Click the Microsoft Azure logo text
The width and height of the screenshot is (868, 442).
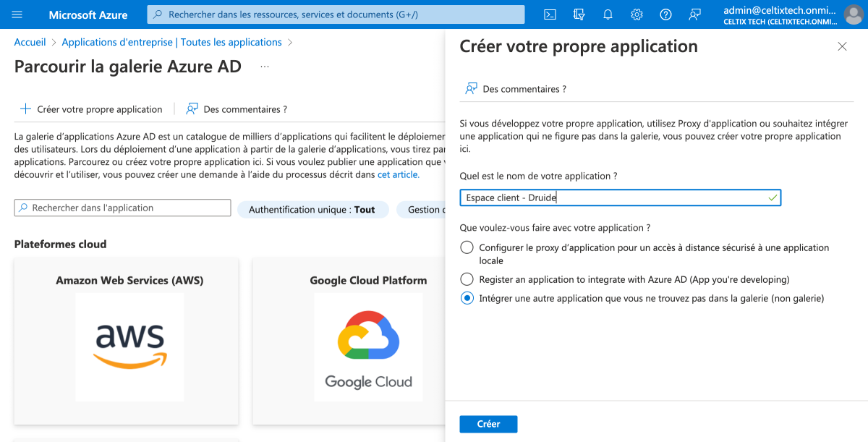coord(88,14)
